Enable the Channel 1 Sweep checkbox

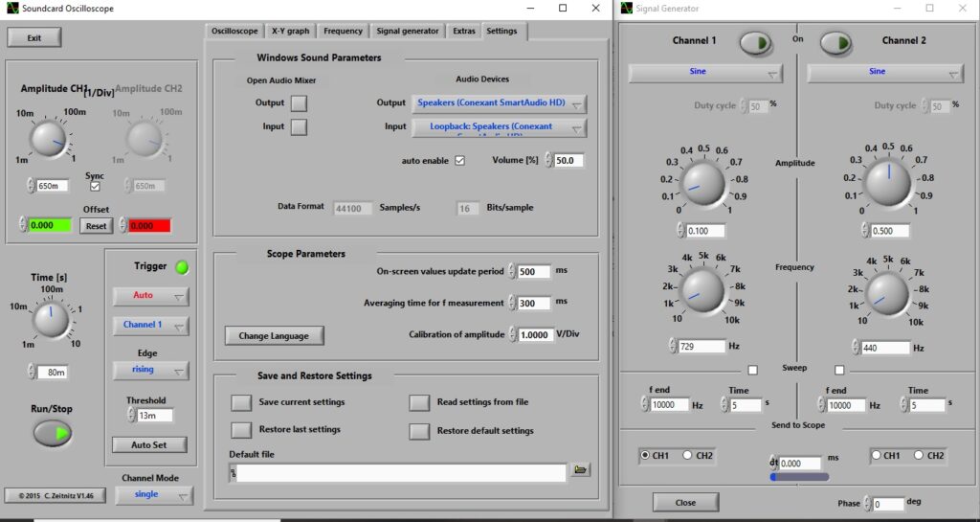coord(752,370)
